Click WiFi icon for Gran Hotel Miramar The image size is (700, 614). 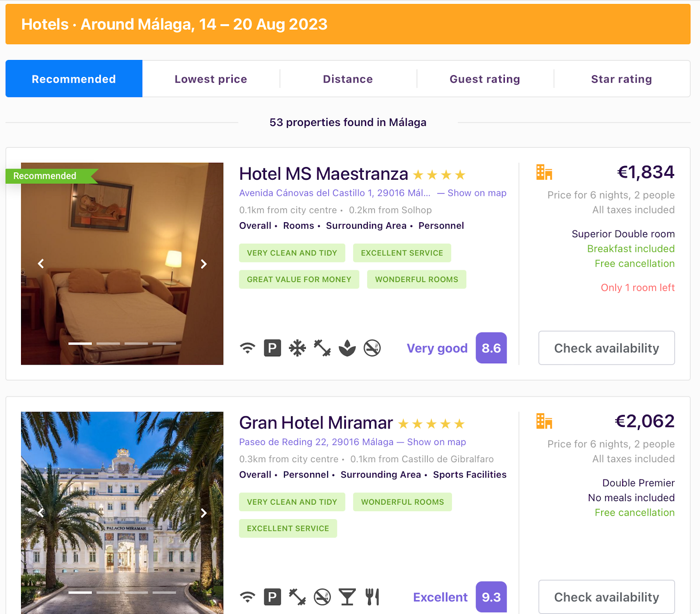coord(248,597)
